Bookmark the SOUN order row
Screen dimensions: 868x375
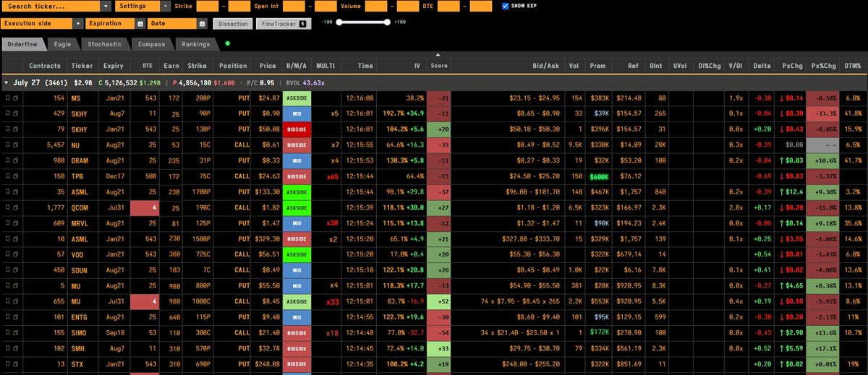7,271
